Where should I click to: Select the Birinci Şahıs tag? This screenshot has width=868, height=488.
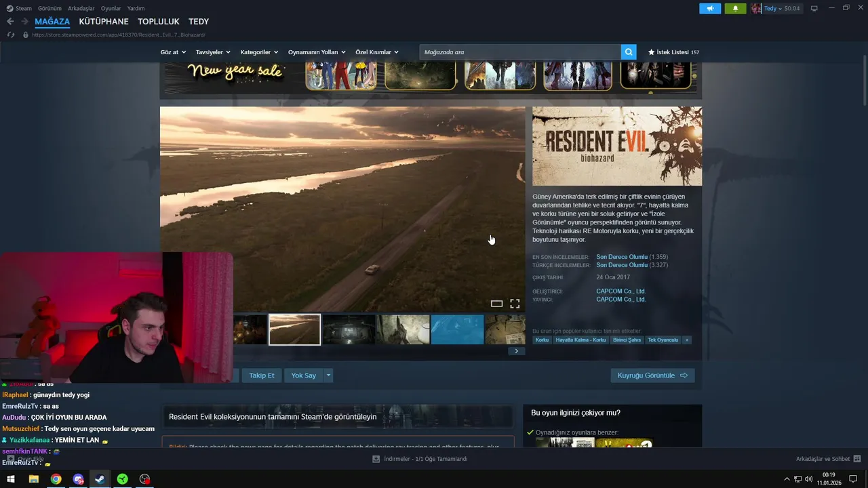point(627,340)
